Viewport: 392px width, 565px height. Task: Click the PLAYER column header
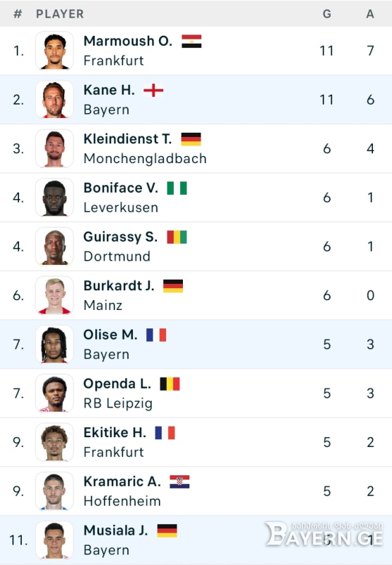[60, 13]
